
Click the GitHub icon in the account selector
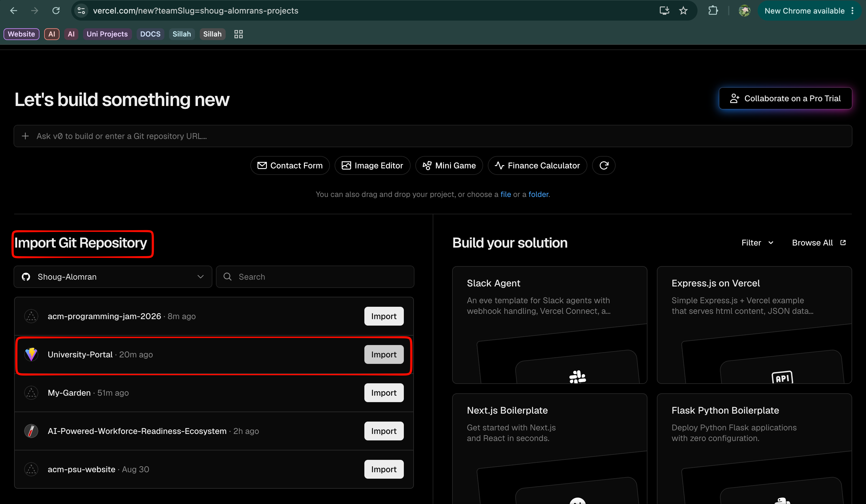[26, 276]
